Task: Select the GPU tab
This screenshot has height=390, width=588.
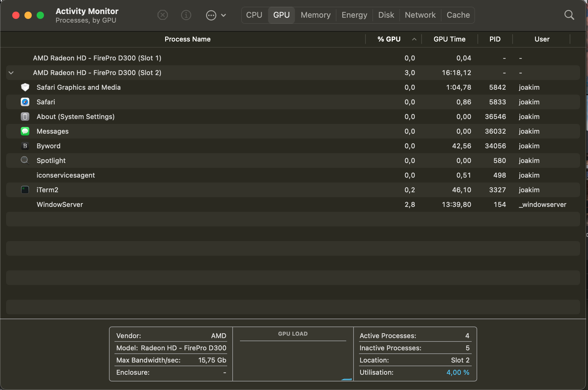Action: pos(281,15)
